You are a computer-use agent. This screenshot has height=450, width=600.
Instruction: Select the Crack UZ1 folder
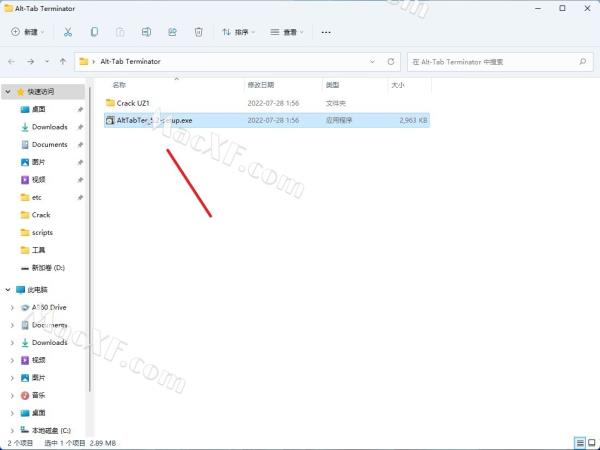267,103
